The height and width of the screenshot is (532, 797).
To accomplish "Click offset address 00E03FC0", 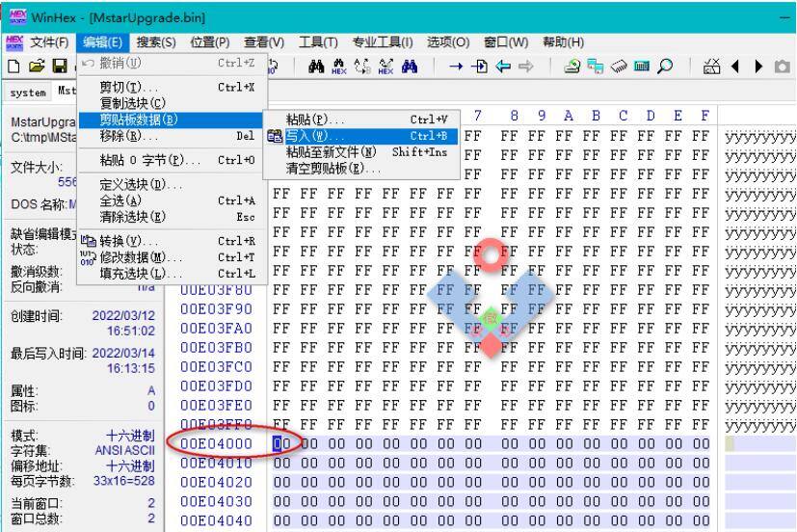I will 216,367.
